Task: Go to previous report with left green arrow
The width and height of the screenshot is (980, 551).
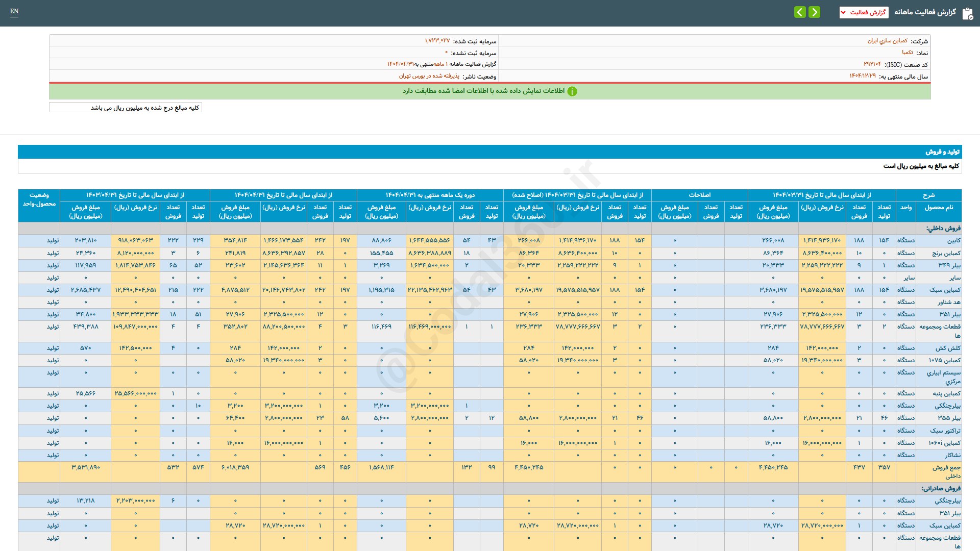Action: pos(800,12)
